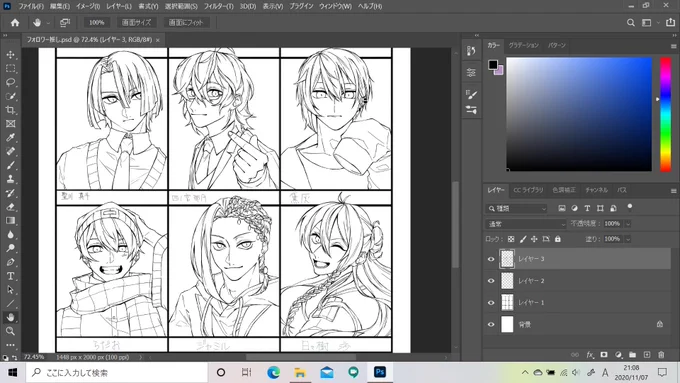Open the blend mode 通常 dropdown
This screenshot has width=680, height=383.
click(526, 224)
